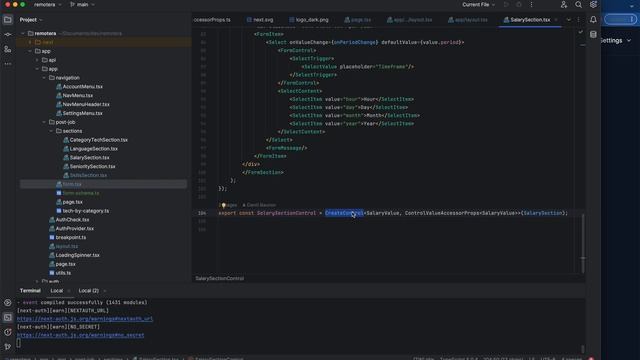Open SenioritySection.tsx in project tree

click(92, 167)
